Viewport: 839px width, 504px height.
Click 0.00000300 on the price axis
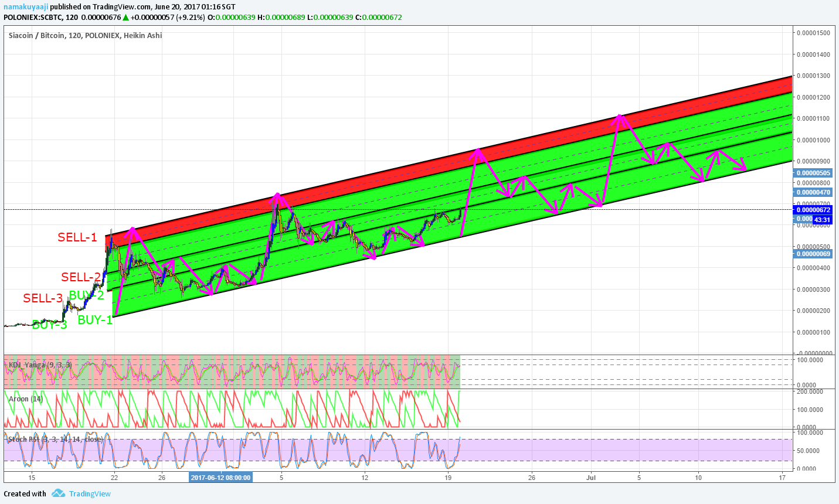point(813,290)
